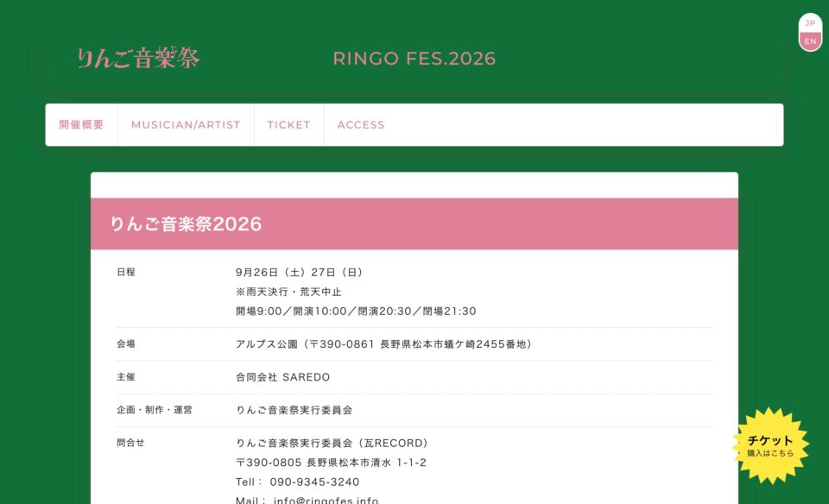Click the 主催 row label

pyautogui.click(x=126, y=376)
